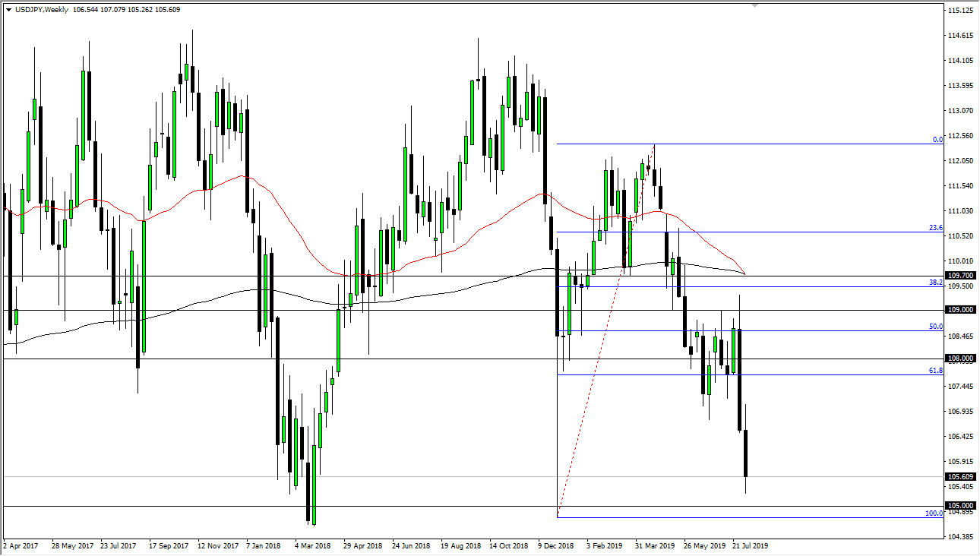980x556 pixels.
Task: Click the 61.8 Fibonacci level label
Action: [x=936, y=371]
